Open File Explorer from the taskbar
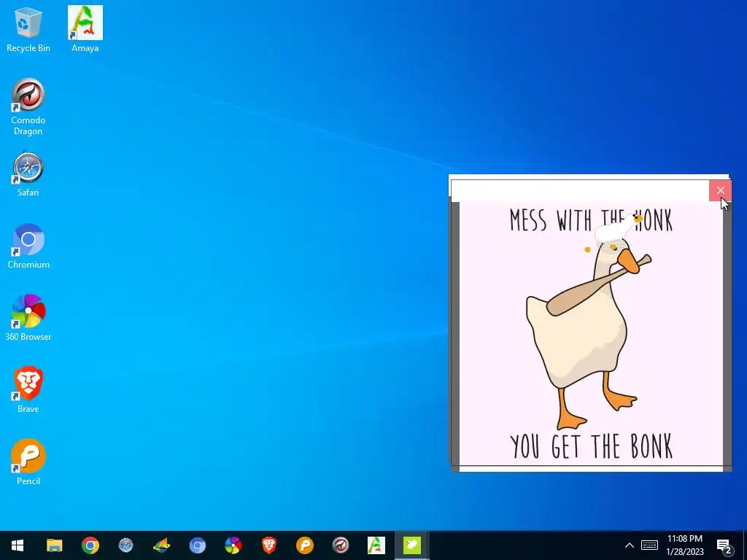 [x=54, y=545]
